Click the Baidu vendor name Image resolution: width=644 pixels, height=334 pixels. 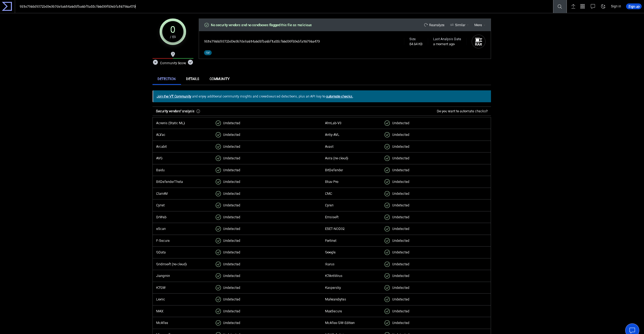[160, 170]
